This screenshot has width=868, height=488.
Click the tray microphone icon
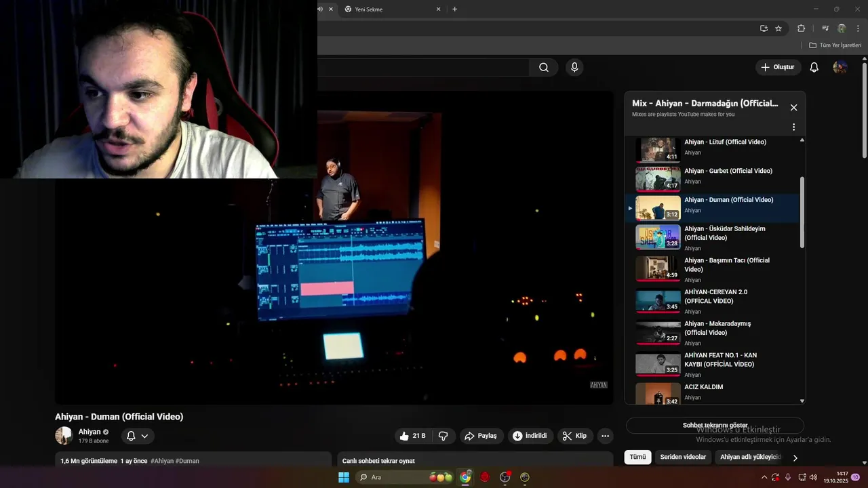point(788,477)
